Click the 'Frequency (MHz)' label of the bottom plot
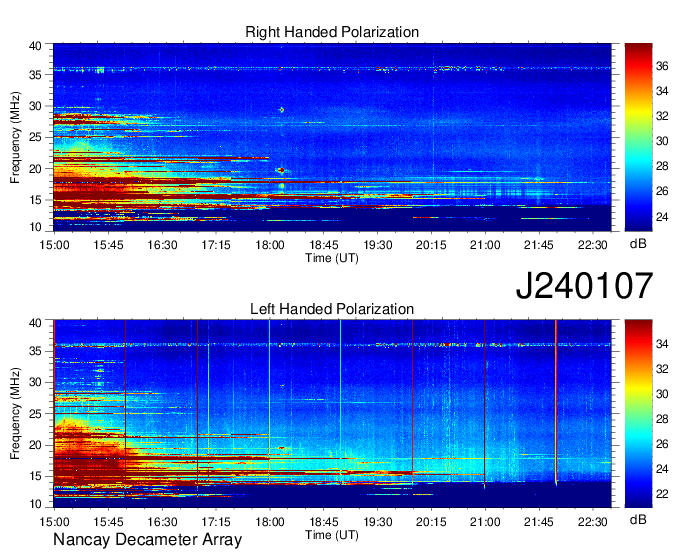680x552 pixels. [15, 414]
